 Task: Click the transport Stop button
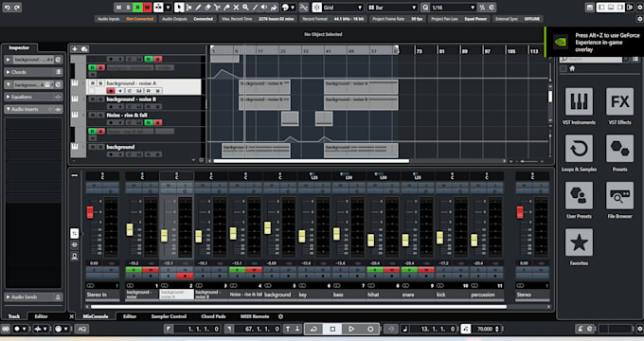click(x=332, y=329)
